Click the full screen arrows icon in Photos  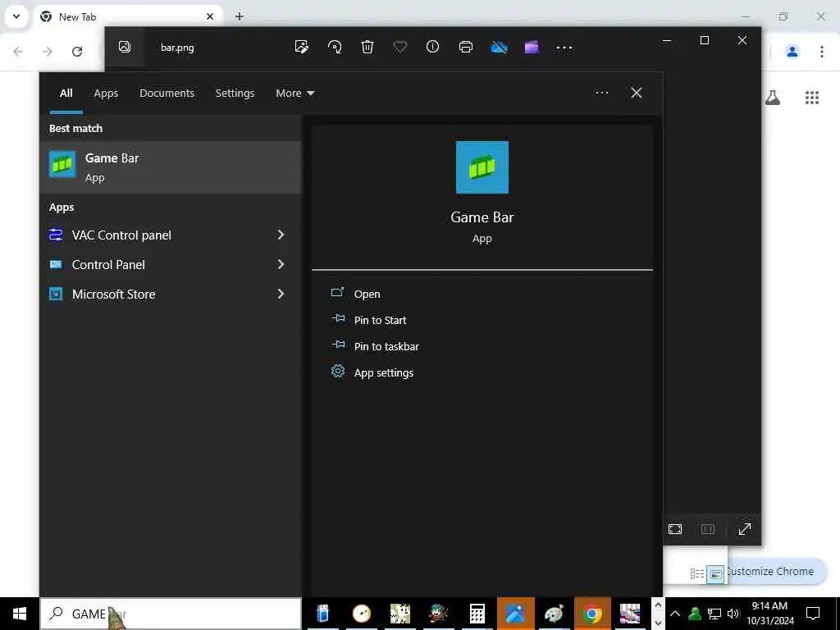click(x=745, y=529)
